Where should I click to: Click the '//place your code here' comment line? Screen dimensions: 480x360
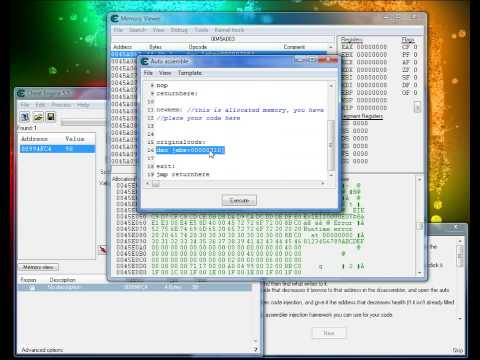[x=198, y=118]
